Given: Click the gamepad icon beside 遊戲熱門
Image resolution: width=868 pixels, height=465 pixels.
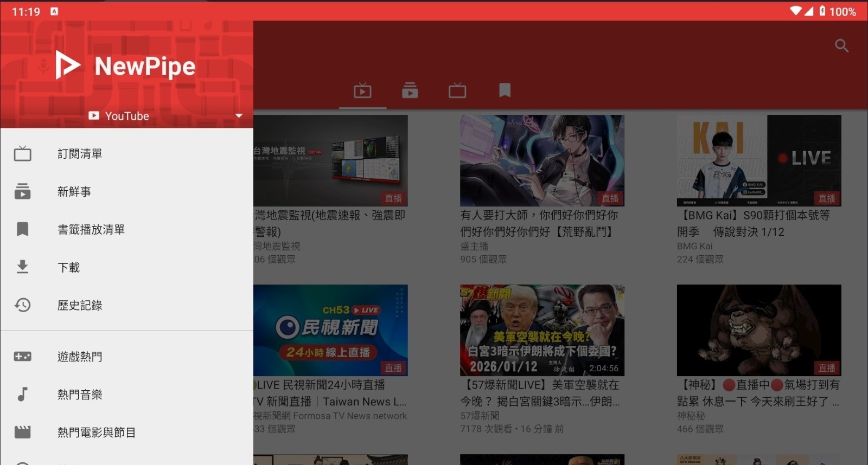Looking at the screenshot, I should 22,357.
